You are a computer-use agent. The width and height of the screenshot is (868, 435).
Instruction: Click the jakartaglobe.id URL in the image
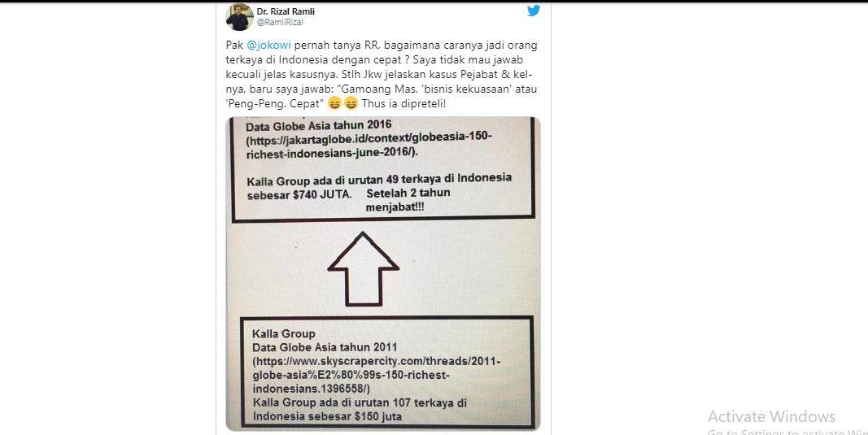tap(369, 145)
